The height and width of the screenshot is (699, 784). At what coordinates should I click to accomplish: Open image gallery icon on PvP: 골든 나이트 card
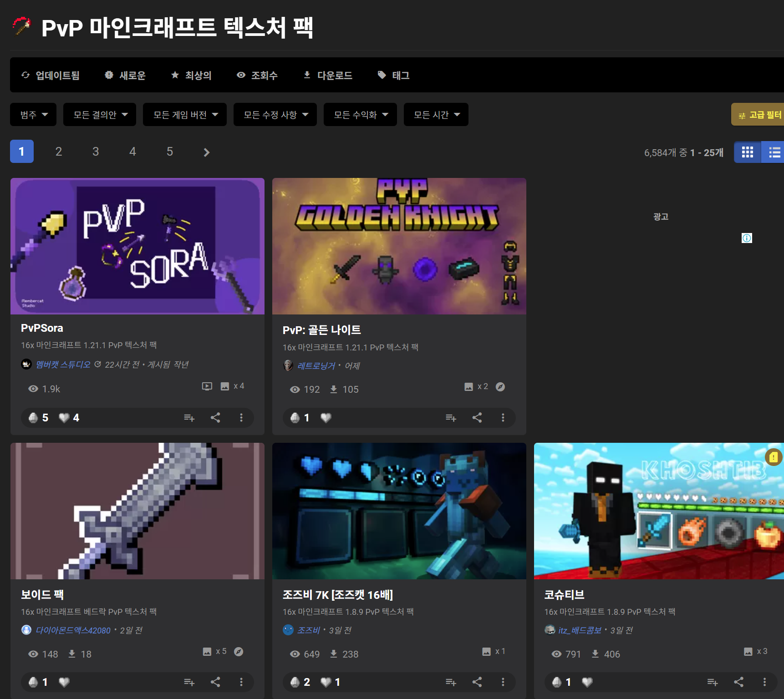469,387
